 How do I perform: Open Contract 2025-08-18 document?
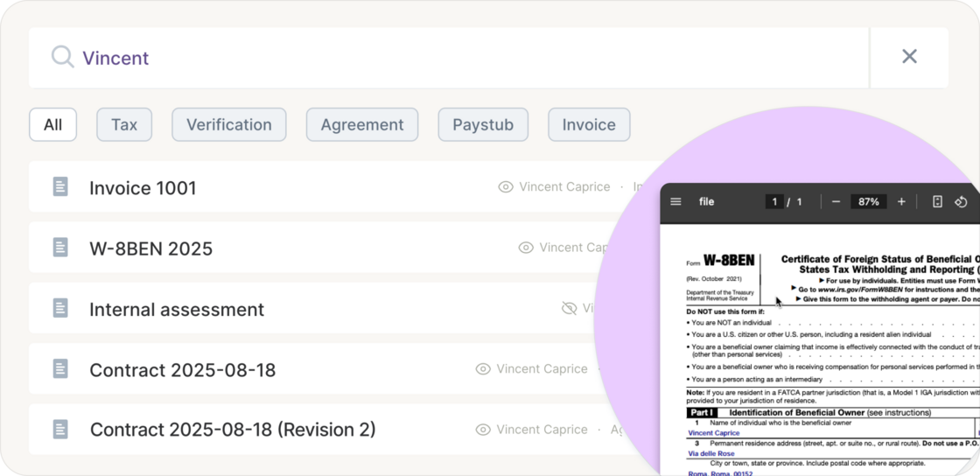[183, 370]
